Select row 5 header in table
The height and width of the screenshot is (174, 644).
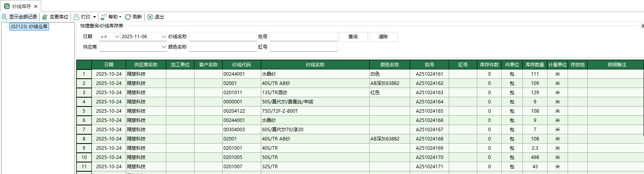click(x=84, y=111)
